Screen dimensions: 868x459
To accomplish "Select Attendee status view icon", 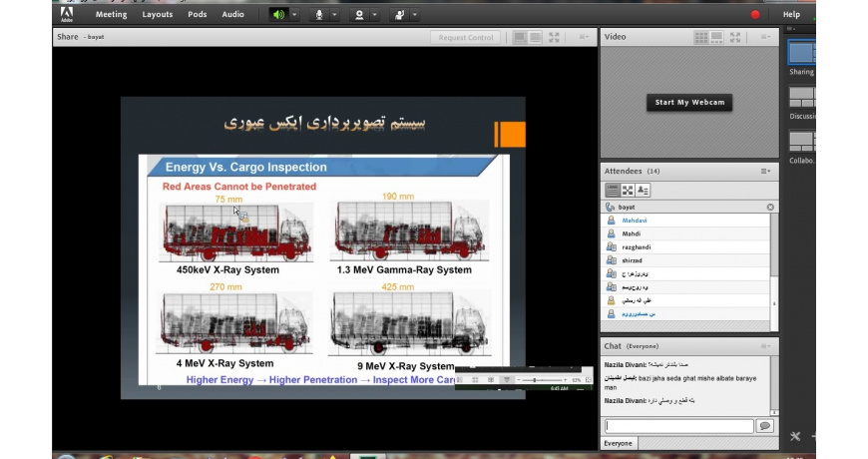I will click(x=643, y=191).
